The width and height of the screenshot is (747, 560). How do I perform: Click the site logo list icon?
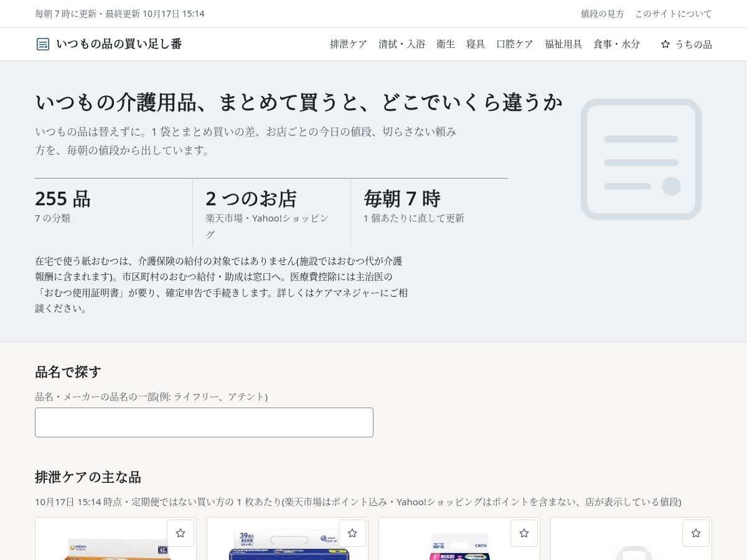[43, 44]
